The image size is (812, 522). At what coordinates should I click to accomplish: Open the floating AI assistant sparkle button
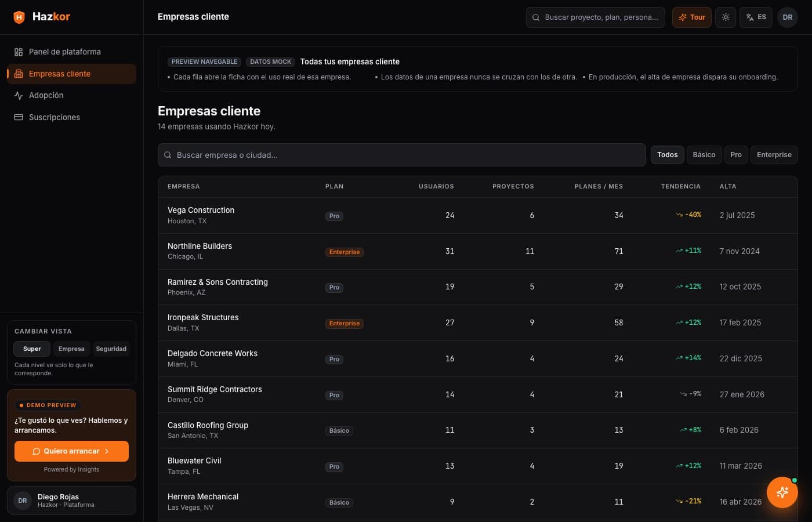click(782, 492)
